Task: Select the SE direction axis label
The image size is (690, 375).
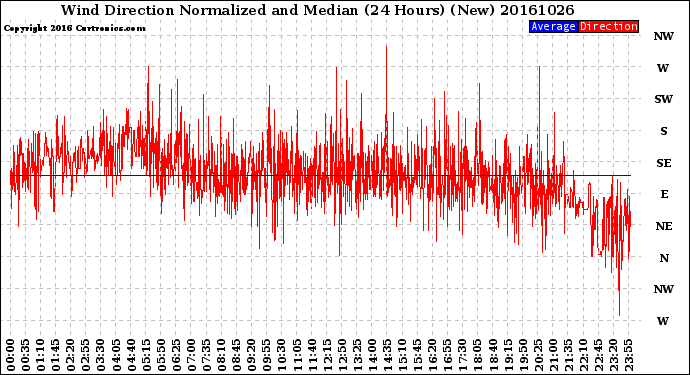Action: 664,163
